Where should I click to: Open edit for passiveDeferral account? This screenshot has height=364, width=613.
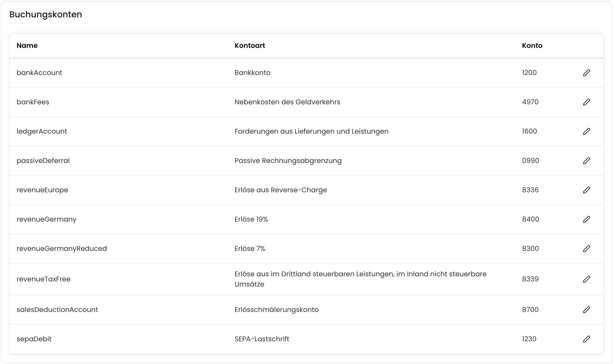pyautogui.click(x=586, y=161)
